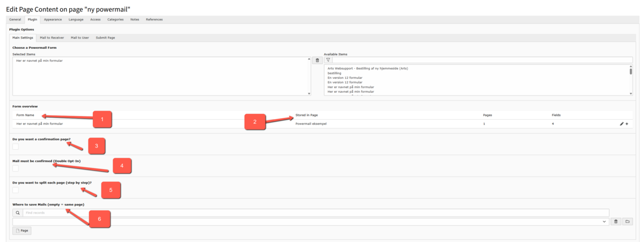Click the Page button below the selector
The height and width of the screenshot is (242, 644).
(x=22, y=231)
